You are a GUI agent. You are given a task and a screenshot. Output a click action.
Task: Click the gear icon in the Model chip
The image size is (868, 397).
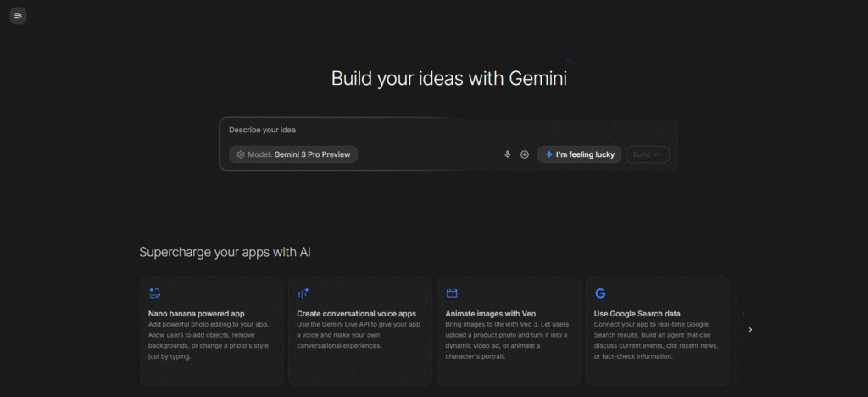(241, 154)
